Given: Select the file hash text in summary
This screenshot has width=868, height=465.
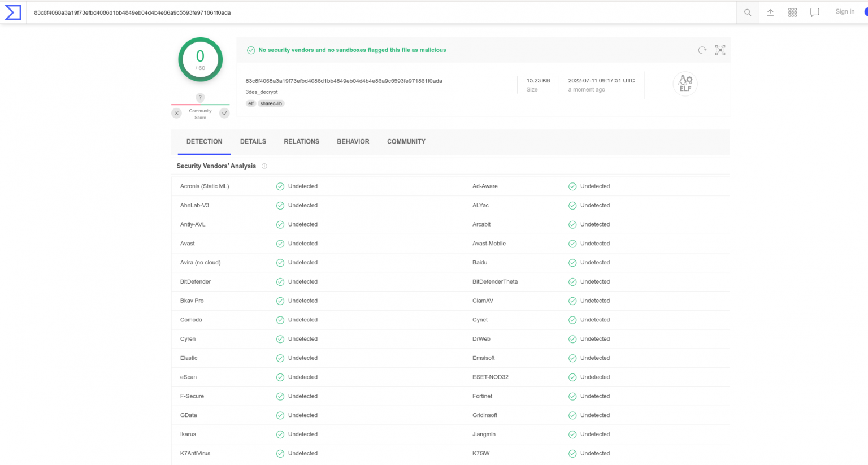Looking at the screenshot, I should point(344,81).
